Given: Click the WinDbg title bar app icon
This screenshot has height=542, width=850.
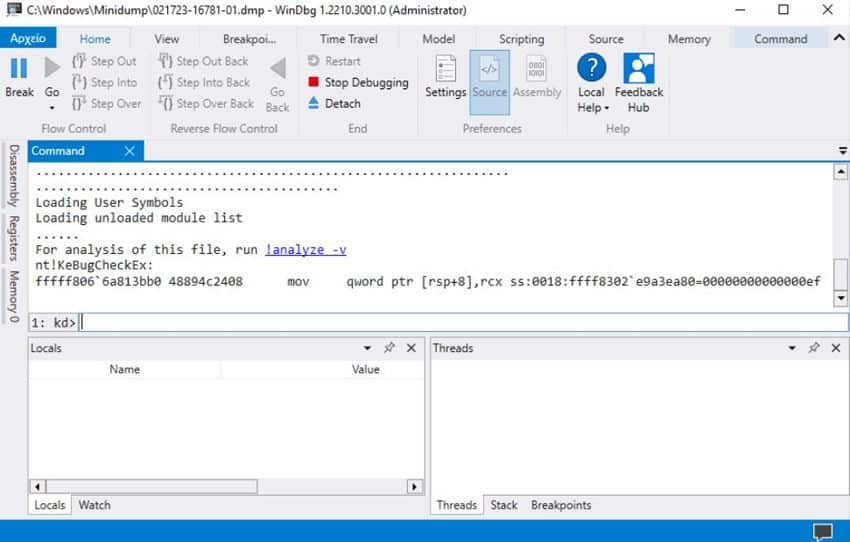Looking at the screenshot, I should tap(13, 9).
